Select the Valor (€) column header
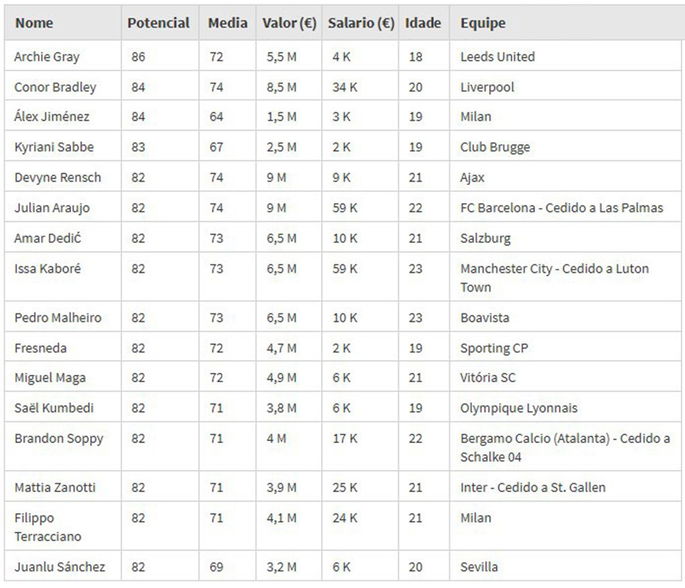This screenshot has height=588, width=685. tap(290, 23)
